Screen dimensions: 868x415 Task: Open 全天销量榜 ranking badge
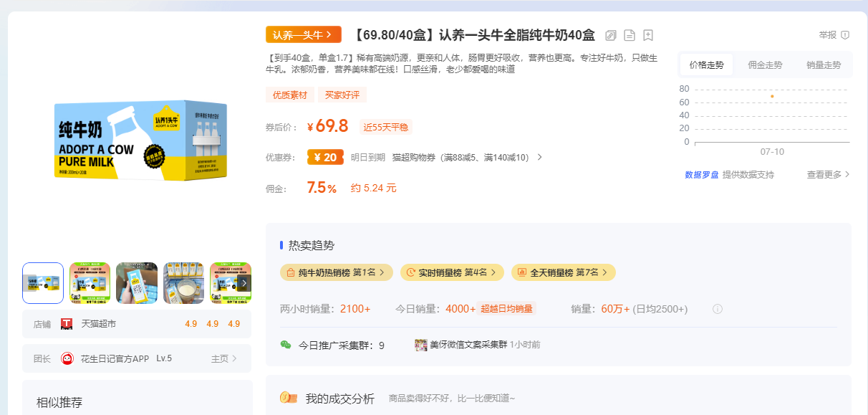563,272
